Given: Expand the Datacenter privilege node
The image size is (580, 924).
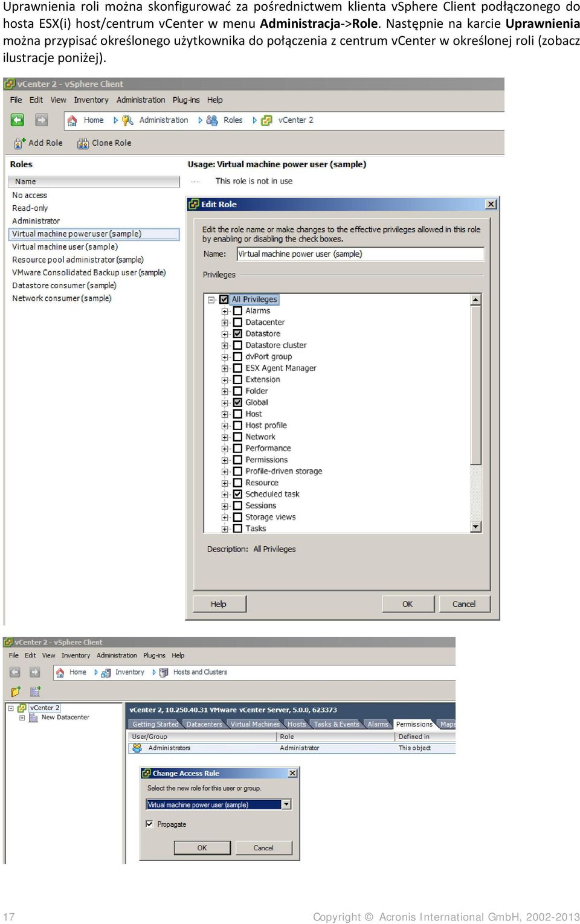Looking at the screenshot, I should [x=225, y=322].
